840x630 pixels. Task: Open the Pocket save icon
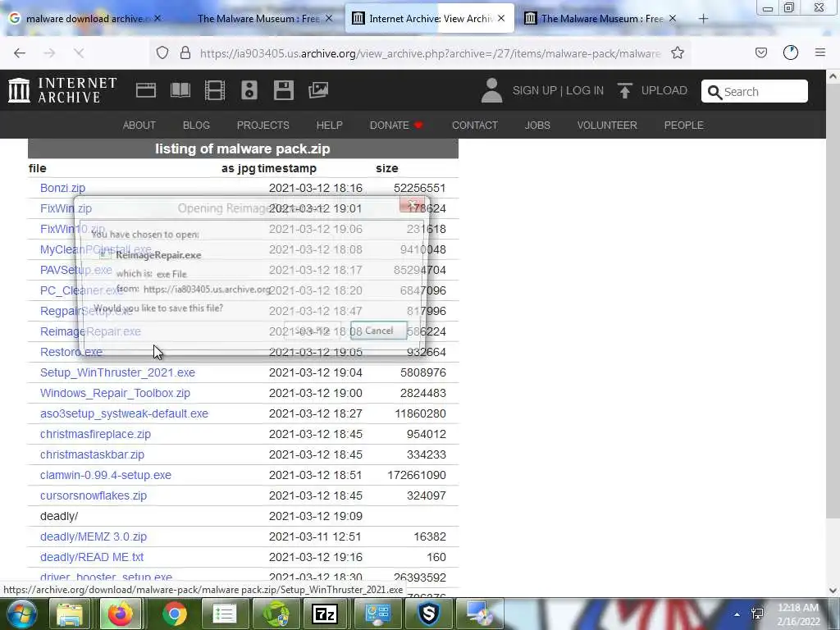760,52
